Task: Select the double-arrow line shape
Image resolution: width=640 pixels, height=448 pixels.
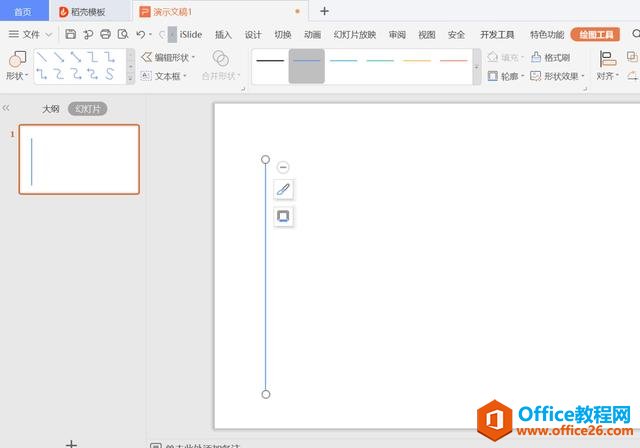Action: [x=76, y=57]
